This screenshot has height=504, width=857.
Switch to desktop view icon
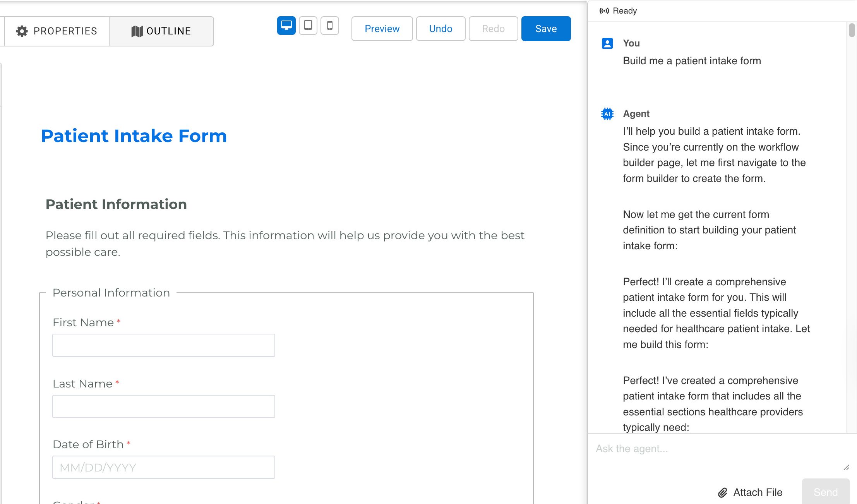(x=286, y=26)
